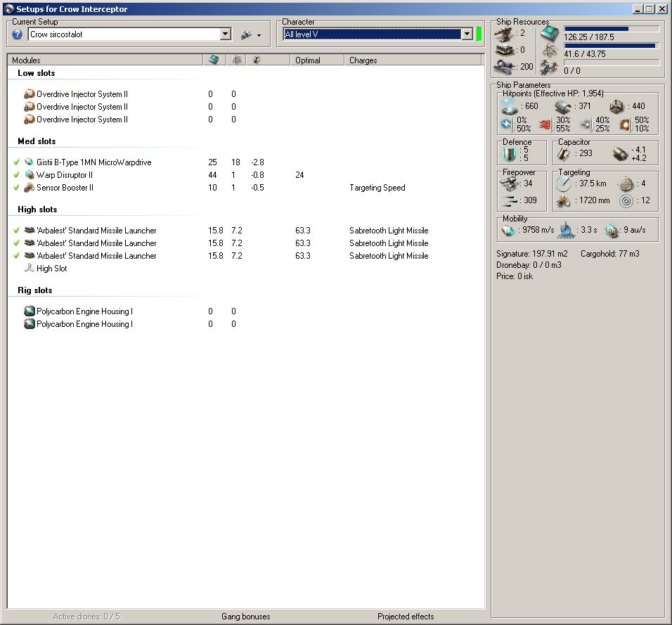This screenshot has width=672, height=625.
Task: Click the kinetic resistance icon
Action: pos(586,124)
